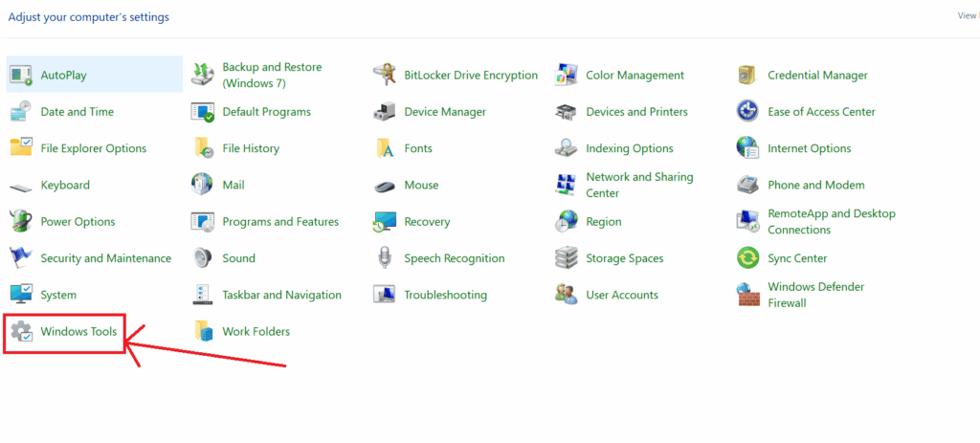Open the Mouse icon
980x443 pixels.
[384, 186]
